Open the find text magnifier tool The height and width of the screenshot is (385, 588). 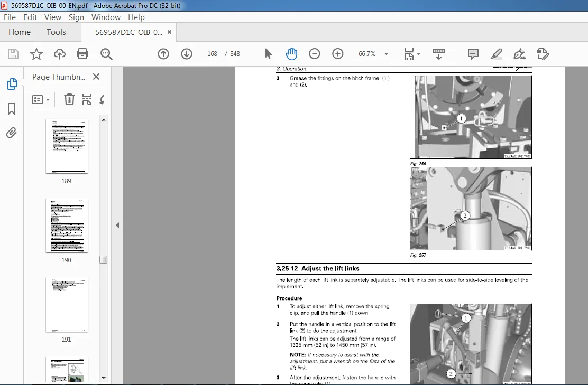pos(106,54)
